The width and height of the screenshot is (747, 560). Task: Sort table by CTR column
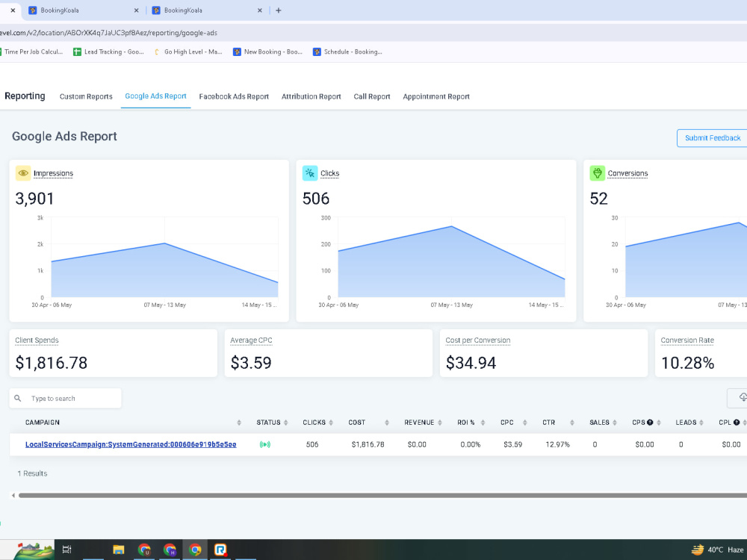pyautogui.click(x=571, y=423)
